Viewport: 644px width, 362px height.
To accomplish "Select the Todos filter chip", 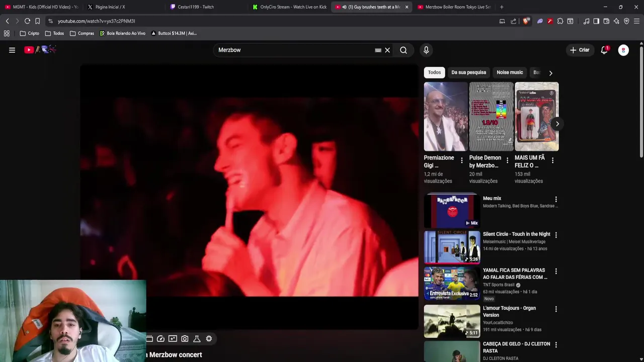I will pyautogui.click(x=434, y=72).
